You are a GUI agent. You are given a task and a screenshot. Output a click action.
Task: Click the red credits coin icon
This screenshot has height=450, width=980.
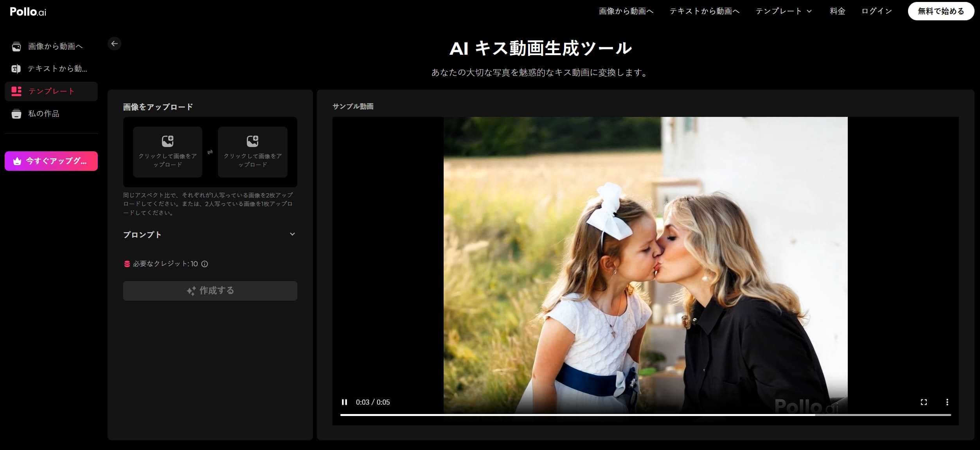click(127, 264)
